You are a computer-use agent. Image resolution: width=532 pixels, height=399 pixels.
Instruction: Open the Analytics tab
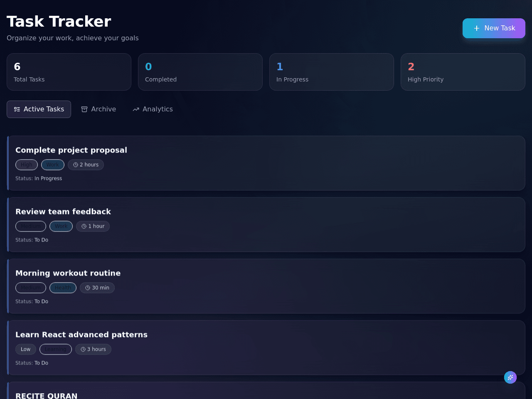click(x=153, y=109)
